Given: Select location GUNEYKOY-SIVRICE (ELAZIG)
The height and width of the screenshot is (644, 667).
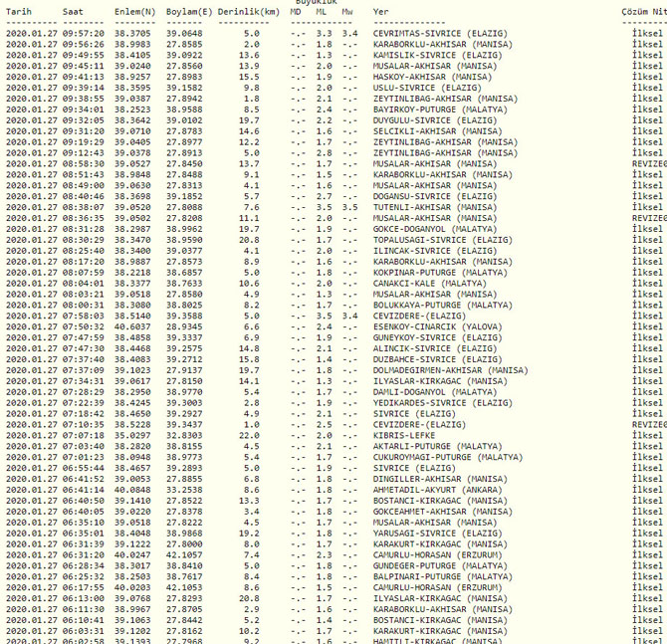Looking at the screenshot, I should (438, 337).
